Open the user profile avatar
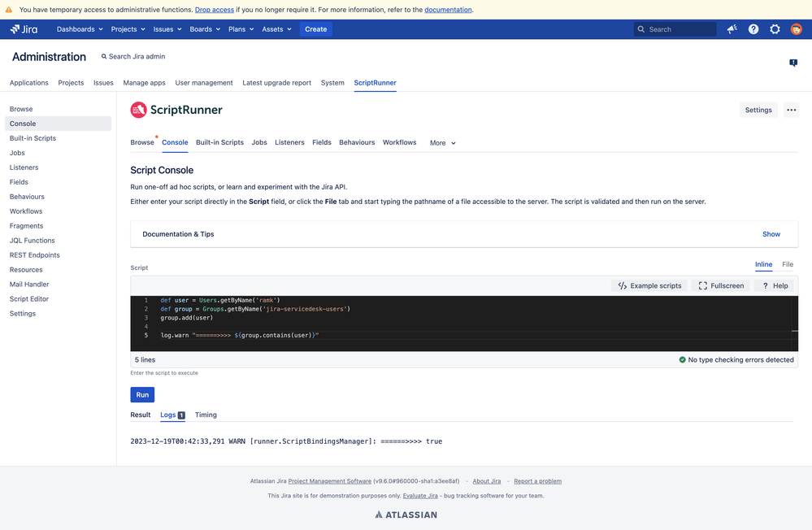Screen dimensions: 812x530 click(797, 29)
